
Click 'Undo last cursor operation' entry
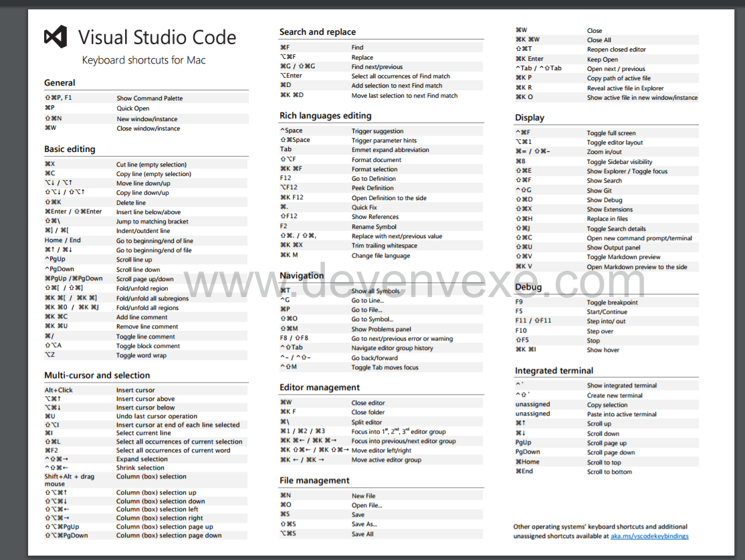[x=156, y=416]
